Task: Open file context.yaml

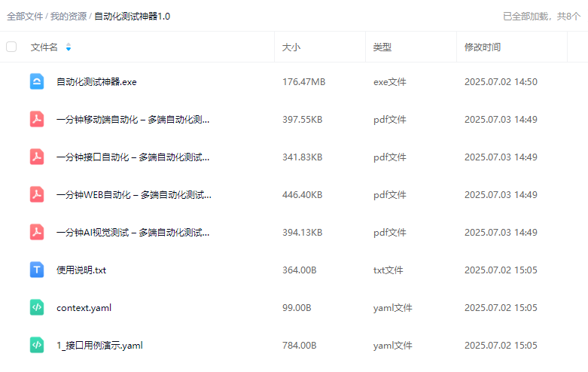Action: 84,308
